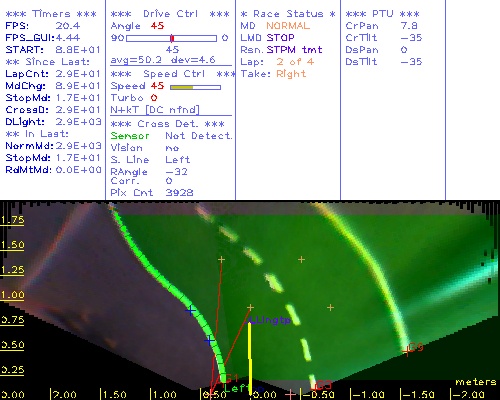
Task: Select the Turbo value 0
Action: pyautogui.click(x=154, y=98)
